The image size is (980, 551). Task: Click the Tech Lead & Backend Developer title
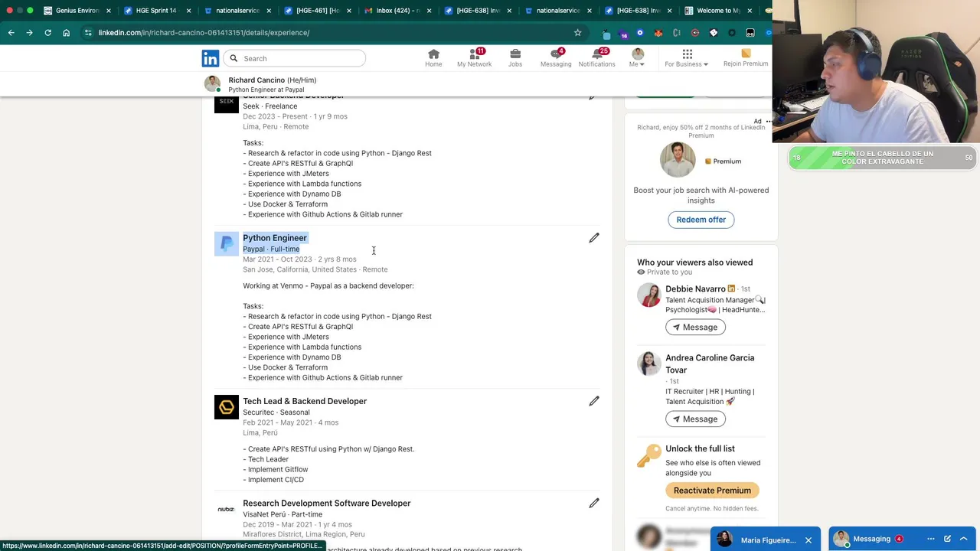point(305,401)
